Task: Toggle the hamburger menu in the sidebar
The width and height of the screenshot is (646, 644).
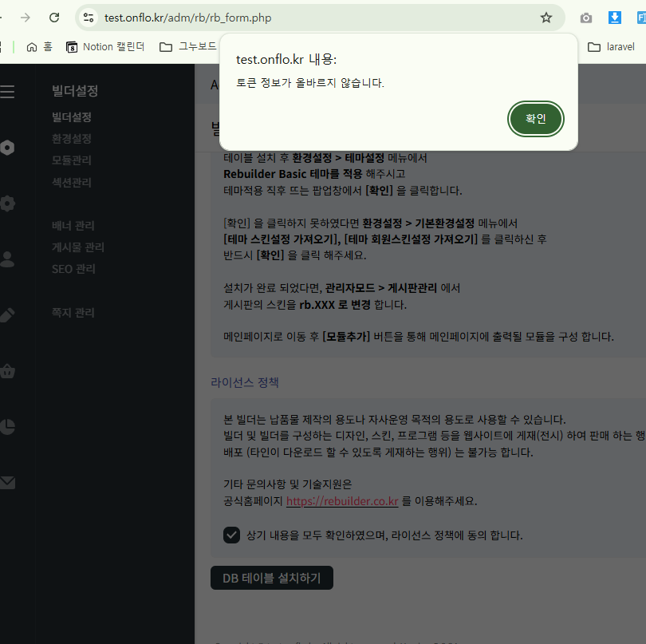Action: coord(7,93)
